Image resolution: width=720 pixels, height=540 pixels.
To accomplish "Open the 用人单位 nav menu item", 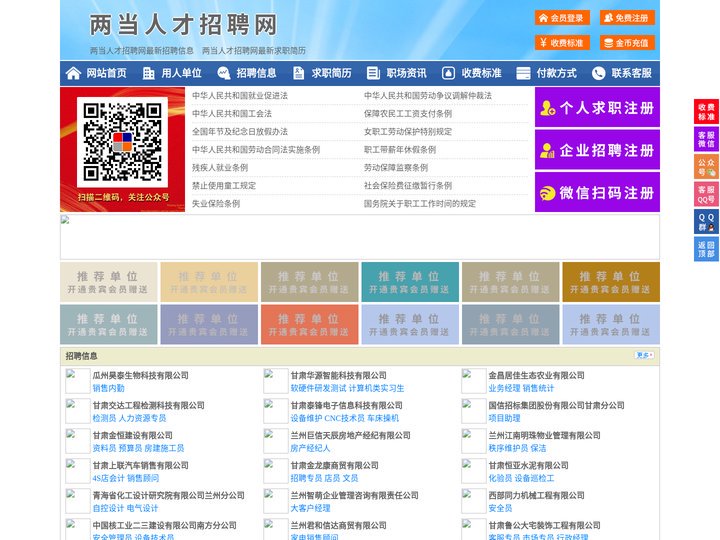I will (x=181, y=73).
